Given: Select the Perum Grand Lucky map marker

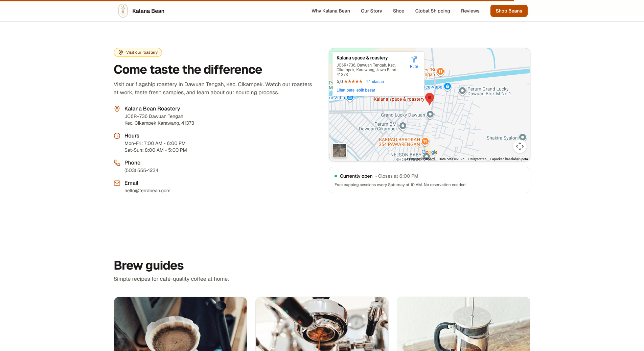Looking at the screenshot, I should (x=462, y=91).
